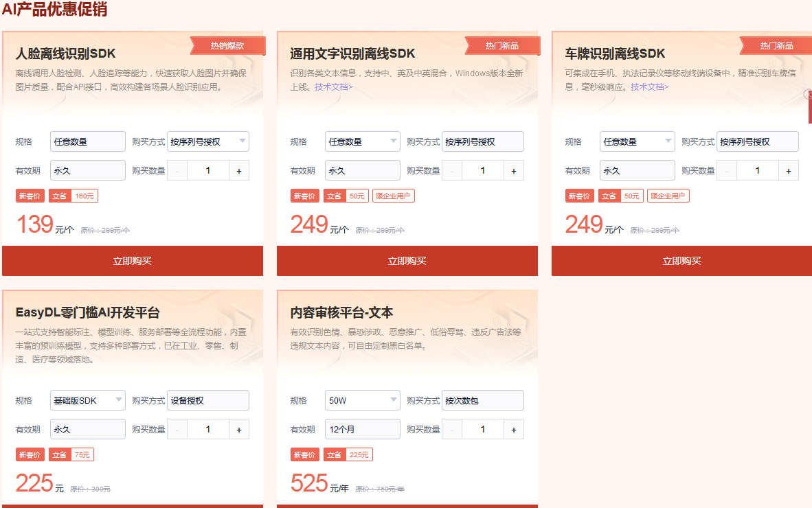The height and width of the screenshot is (508, 812).
Task: Click the 立省 75元 discount tag
Action: point(71,454)
